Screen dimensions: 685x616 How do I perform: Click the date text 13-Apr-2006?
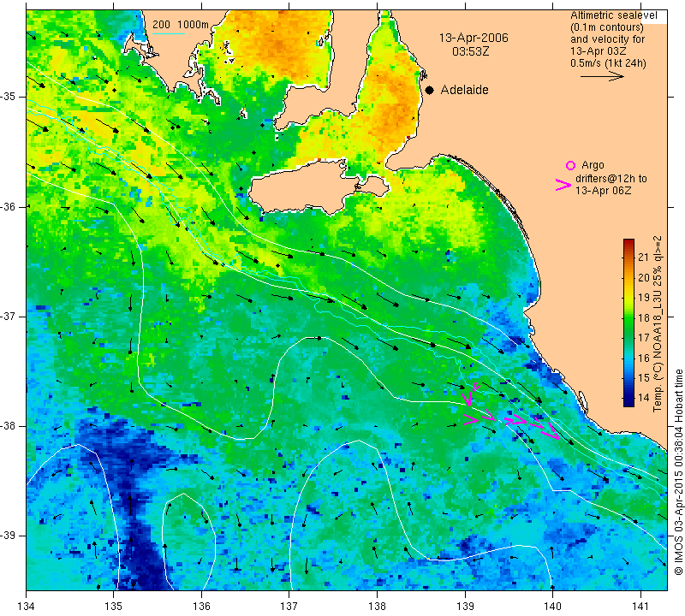point(474,38)
